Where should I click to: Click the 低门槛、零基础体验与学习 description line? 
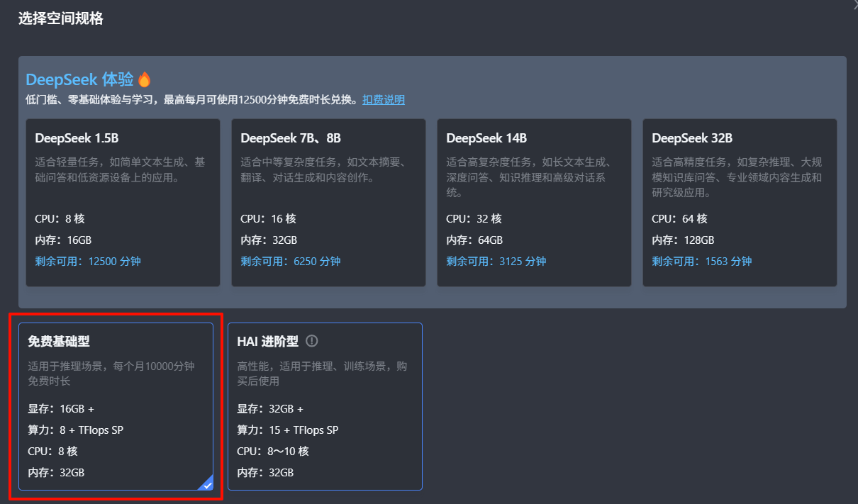pos(191,99)
